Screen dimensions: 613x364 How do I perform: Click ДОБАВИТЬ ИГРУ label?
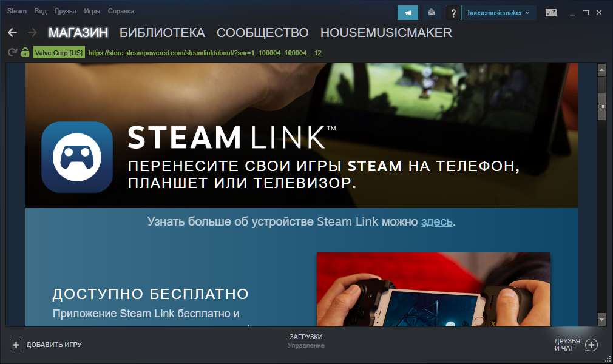coord(54,345)
